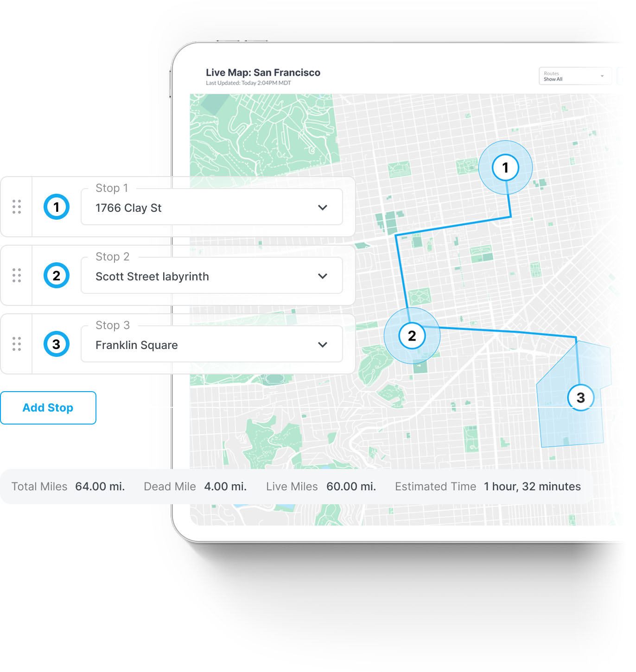Expand the Franklin Square dropdown chevron
The image size is (636, 672).
click(323, 345)
